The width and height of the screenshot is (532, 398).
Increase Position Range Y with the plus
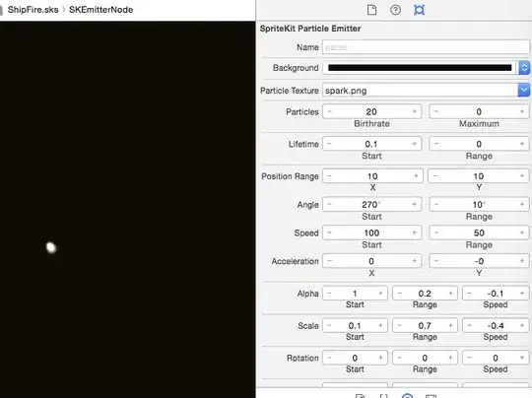(522, 176)
